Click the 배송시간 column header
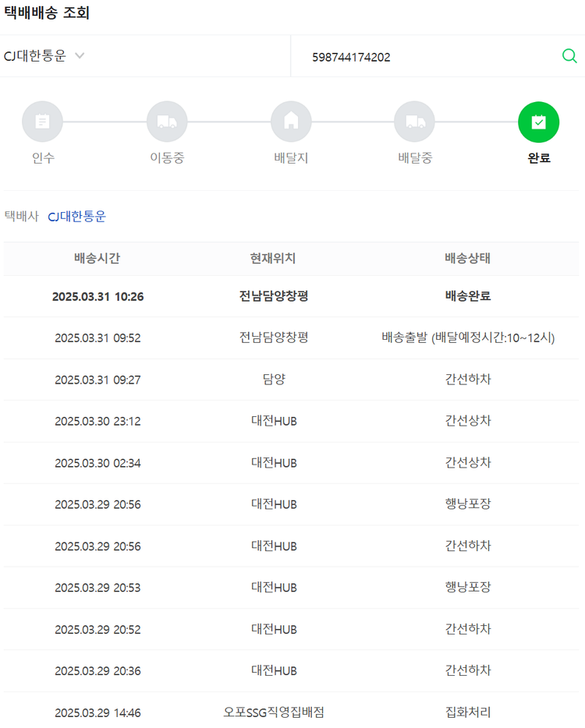This screenshot has height=728, width=585. (97, 259)
